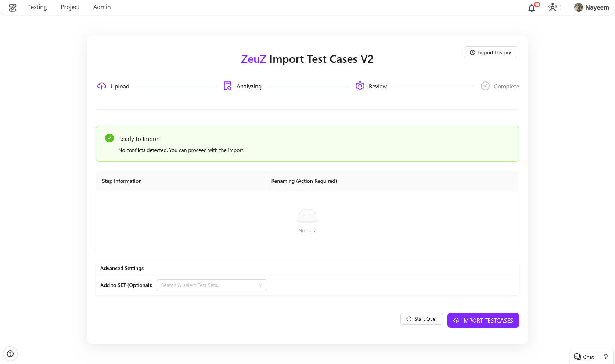The image size is (615, 364).
Task: Click the Nayeem profile avatar
Action: (x=579, y=7)
